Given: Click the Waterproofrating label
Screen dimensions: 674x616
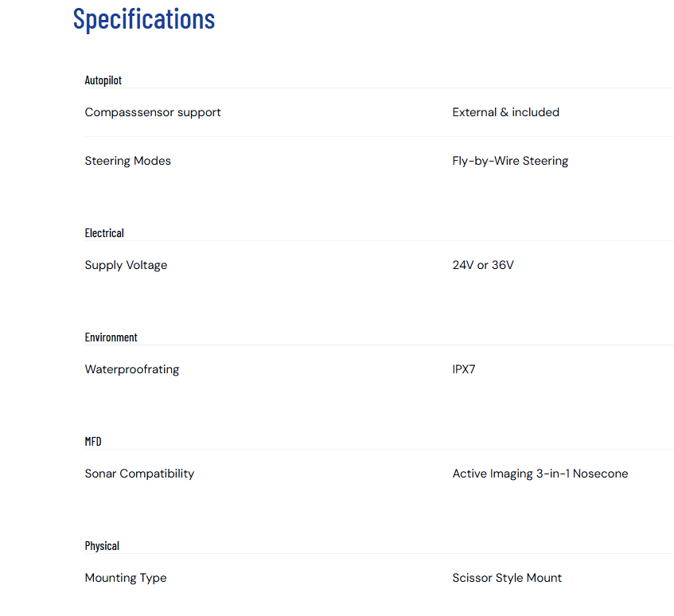Looking at the screenshot, I should 131,369.
